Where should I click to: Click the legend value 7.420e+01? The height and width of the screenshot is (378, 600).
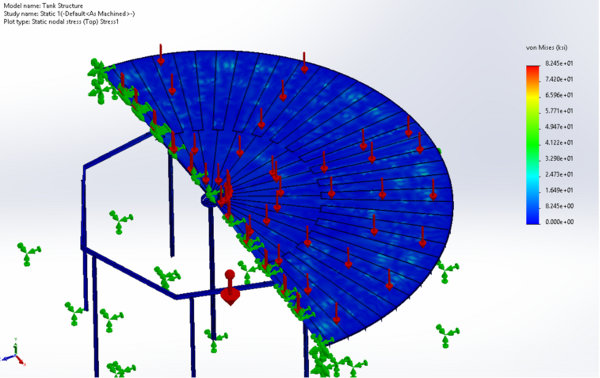(559, 79)
